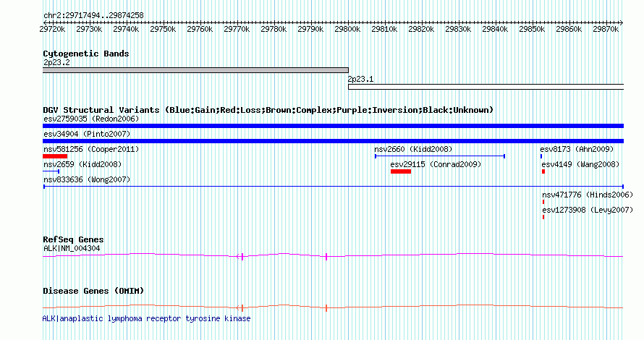The image size is (644, 340).
Task: Open the ALK|NM_004304 RefSeq gene label
Action: tap(72, 248)
